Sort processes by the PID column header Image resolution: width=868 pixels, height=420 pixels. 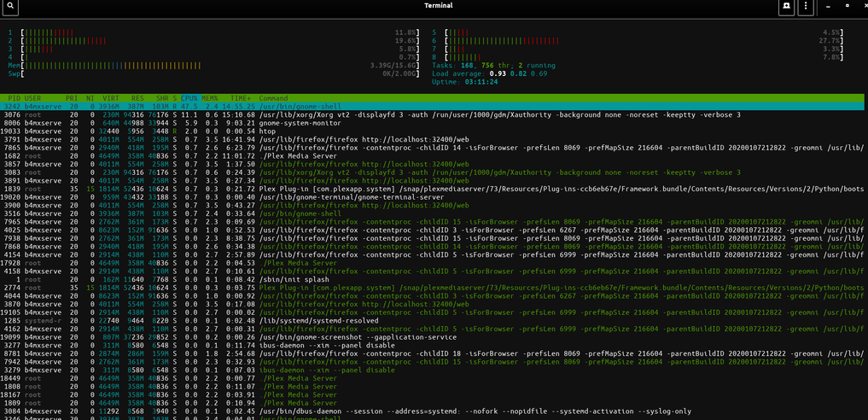tap(14, 98)
